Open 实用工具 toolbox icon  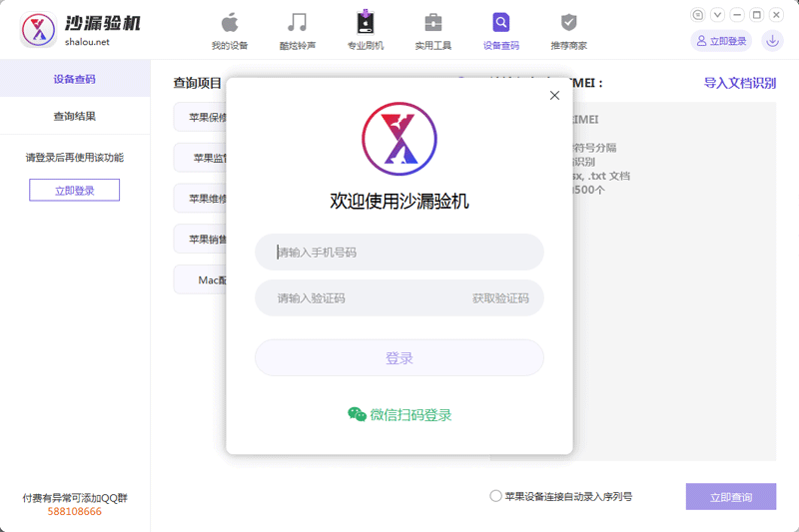click(x=432, y=23)
